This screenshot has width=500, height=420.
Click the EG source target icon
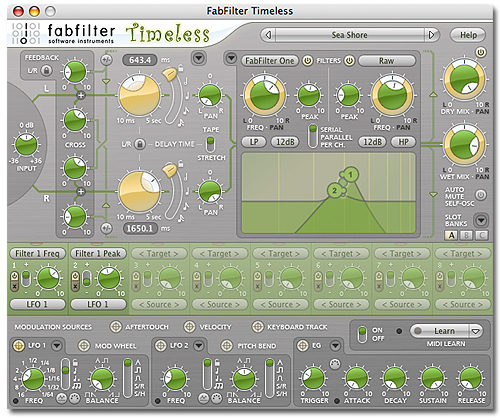[302, 346]
